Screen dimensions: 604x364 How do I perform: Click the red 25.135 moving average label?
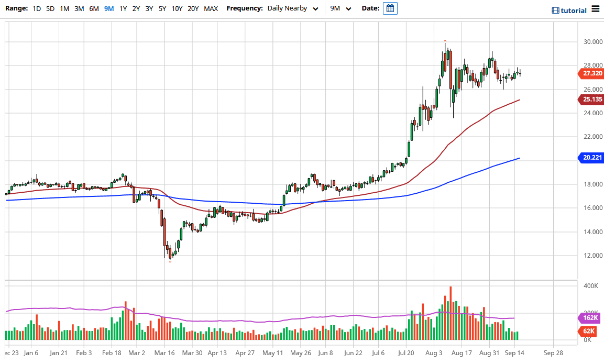[591, 100]
